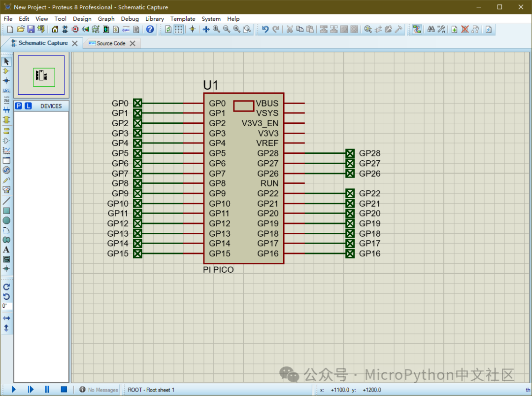The width and height of the screenshot is (532, 396).
Task: Click the L library manage button
Action: tap(28, 106)
